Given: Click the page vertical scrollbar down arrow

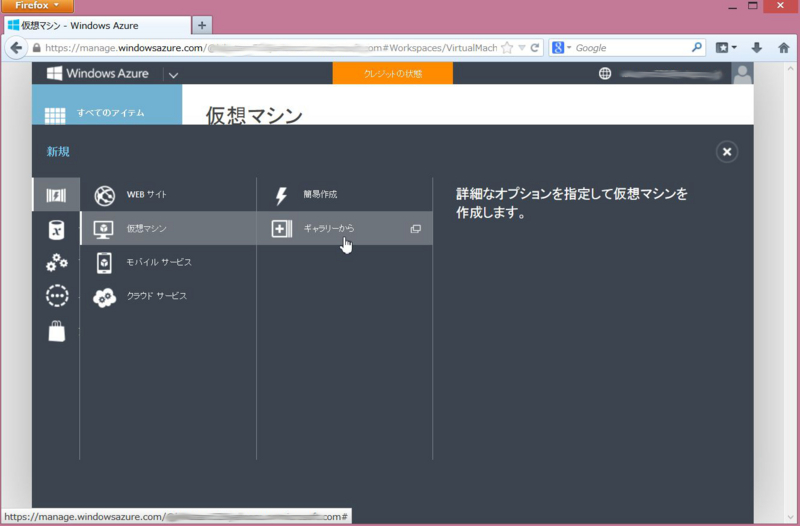Looking at the screenshot, I should point(790,517).
